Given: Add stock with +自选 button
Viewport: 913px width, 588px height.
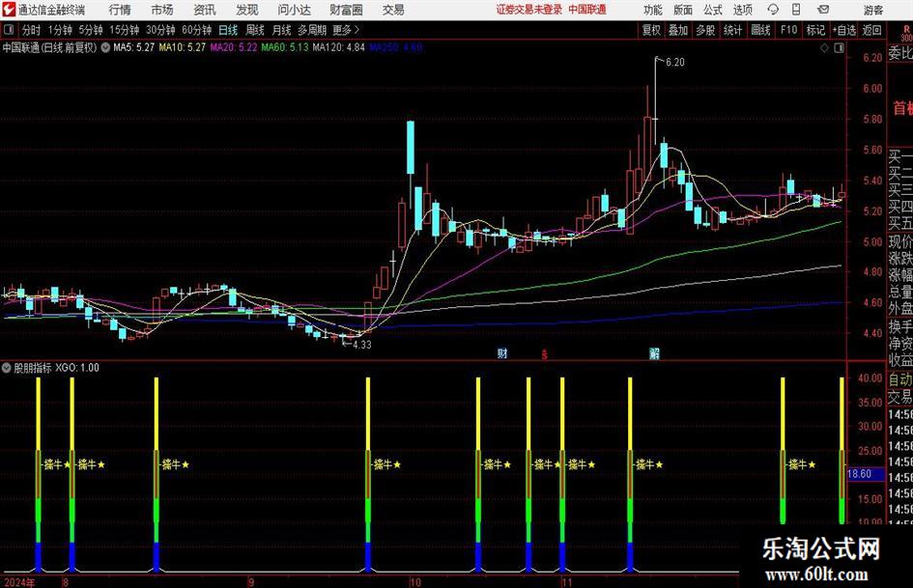Looking at the screenshot, I should tap(844, 30).
